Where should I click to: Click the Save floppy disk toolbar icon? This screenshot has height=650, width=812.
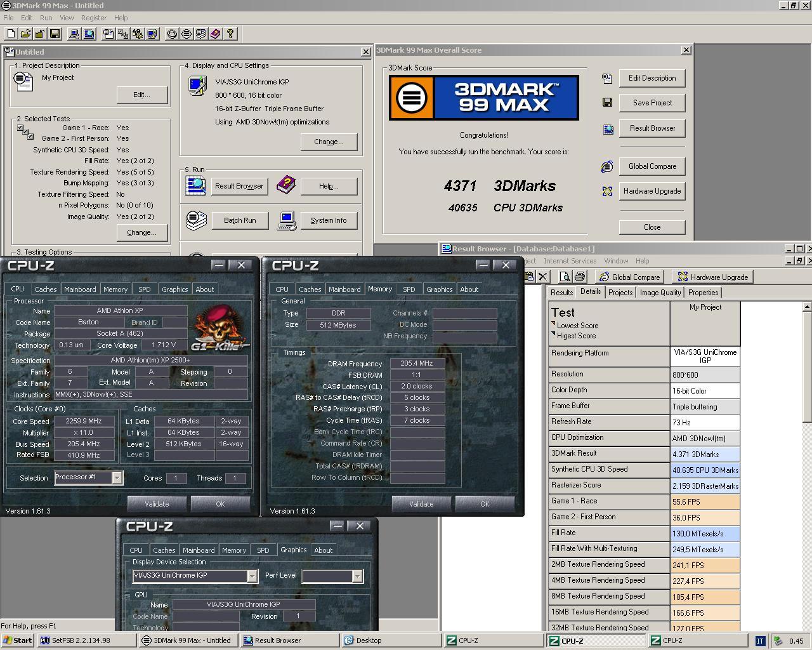[x=55, y=34]
